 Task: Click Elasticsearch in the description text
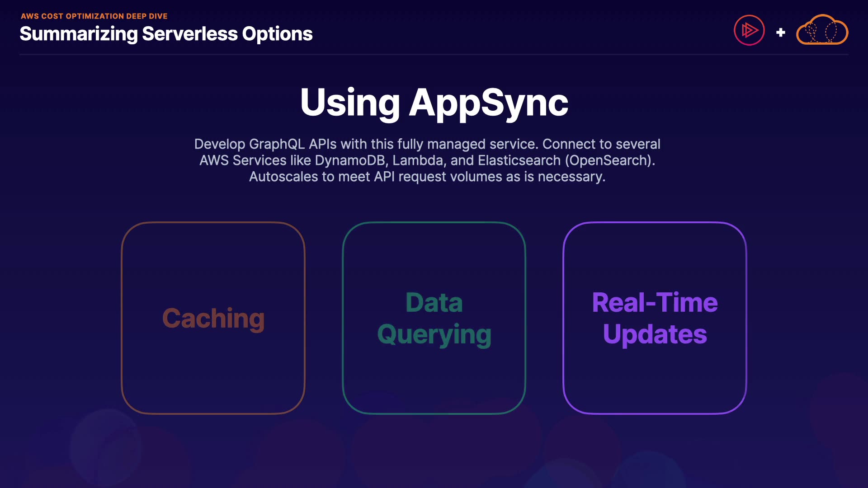tap(519, 160)
